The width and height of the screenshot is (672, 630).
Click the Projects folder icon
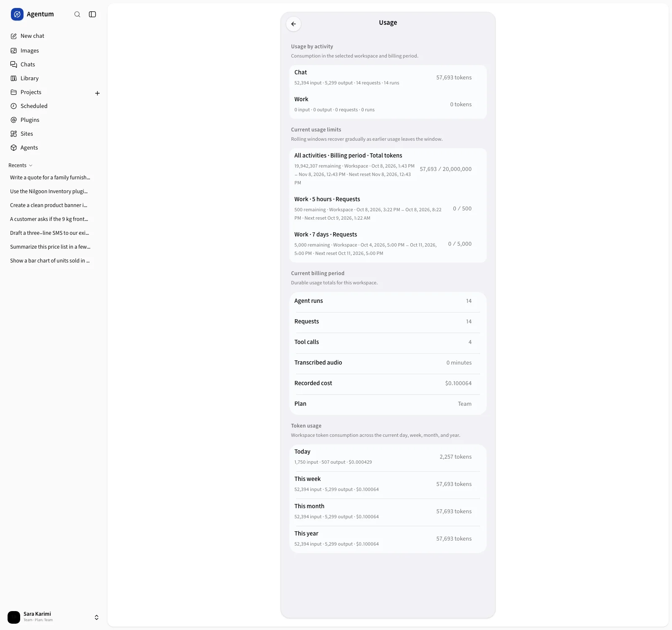coord(14,92)
